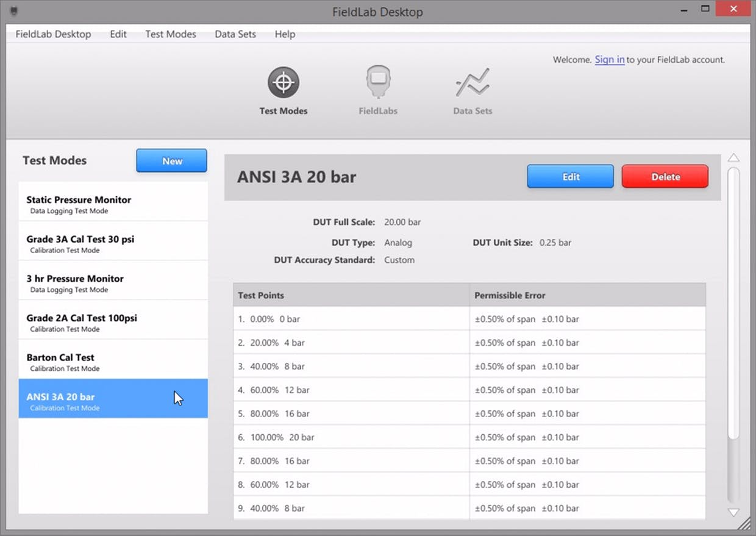The height and width of the screenshot is (536, 756).
Task: Click the scroll down arrow
Action: 734,512
